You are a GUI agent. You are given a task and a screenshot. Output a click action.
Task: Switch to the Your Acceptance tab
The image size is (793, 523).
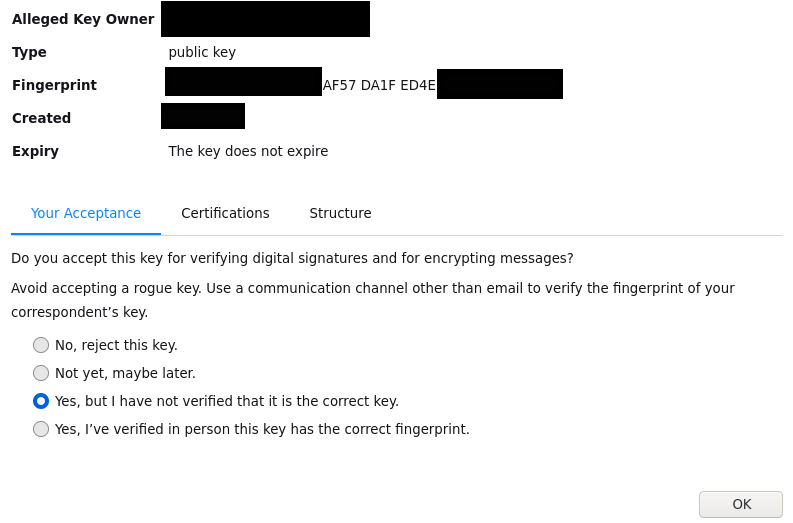(86, 213)
